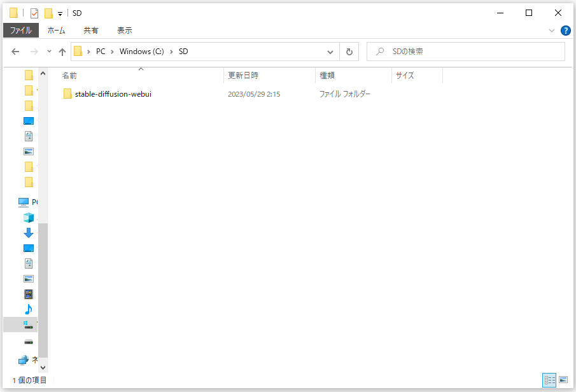
Task: Click the sidebar scrollbar thumb
Action: pos(43,290)
